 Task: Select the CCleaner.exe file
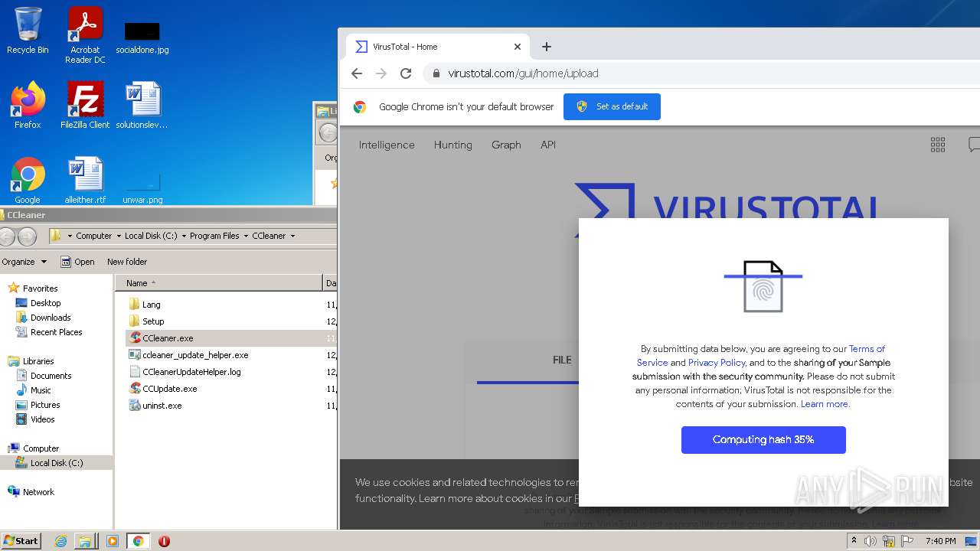[x=162, y=338]
